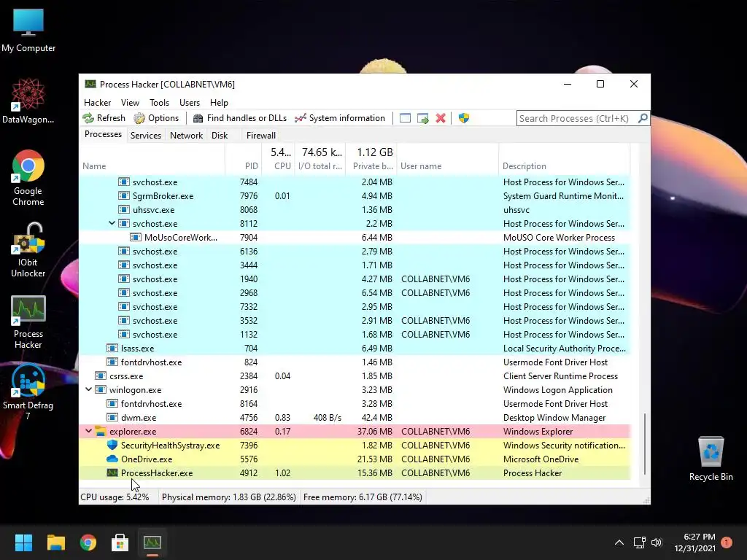Select svchost.exe with PID 1940

coord(355,279)
